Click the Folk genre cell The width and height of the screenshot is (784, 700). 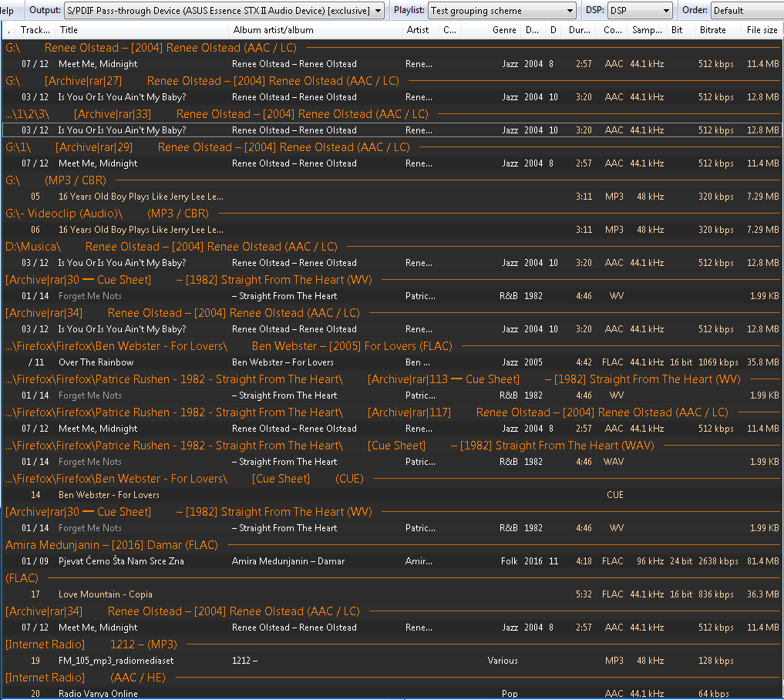coord(509,561)
